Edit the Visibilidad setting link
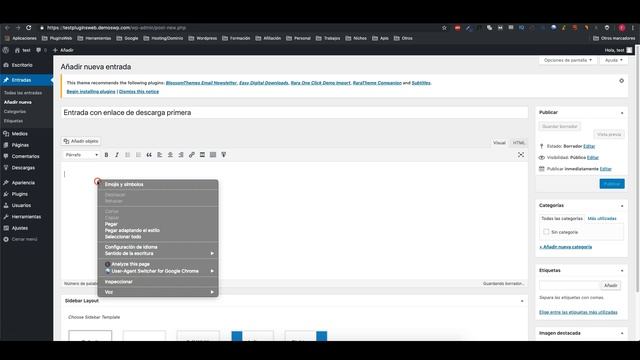The image size is (640, 360). click(593, 158)
